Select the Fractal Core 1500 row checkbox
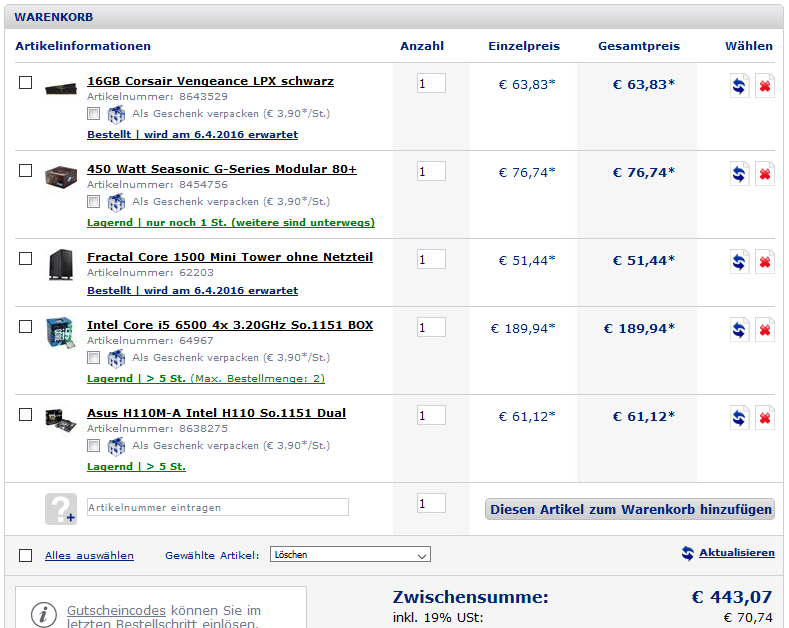Image resolution: width=789 pixels, height=628 pixels. (25, 259)
